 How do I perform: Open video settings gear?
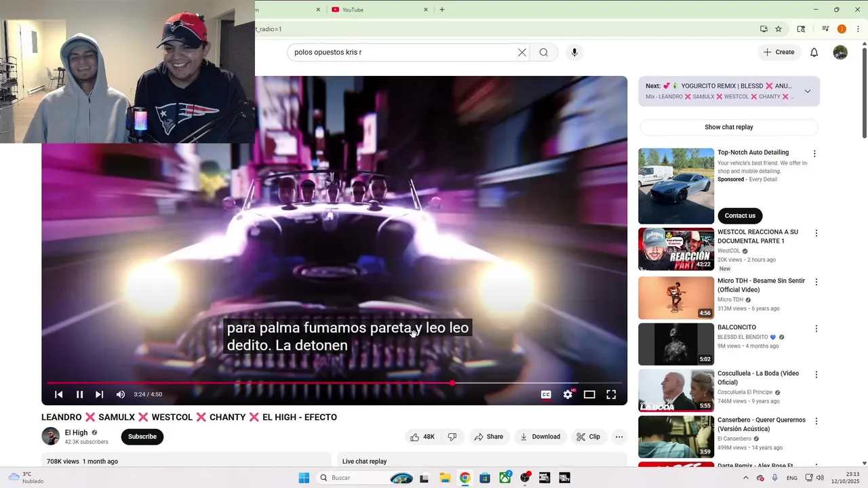coord(568,394)
